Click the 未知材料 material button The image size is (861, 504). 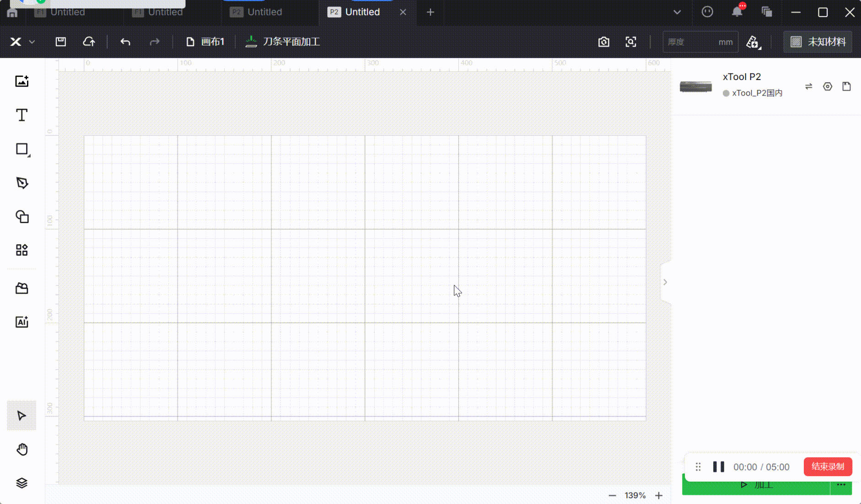818,42
